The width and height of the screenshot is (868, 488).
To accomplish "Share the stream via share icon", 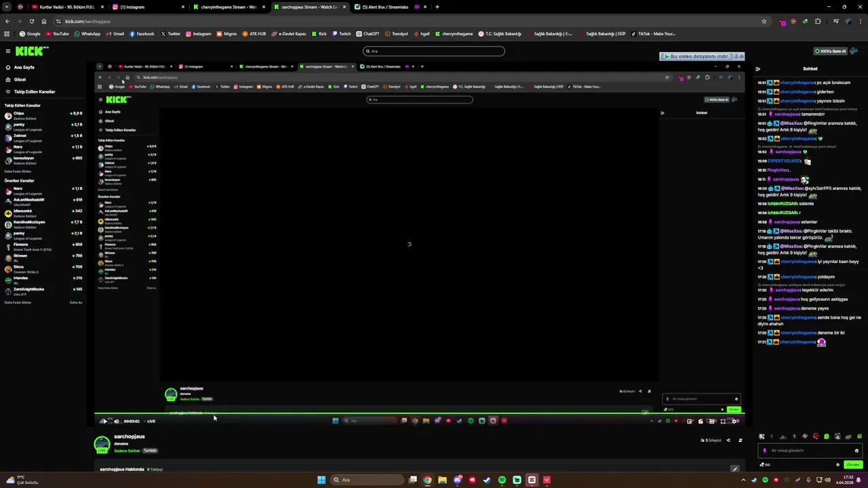I will [x=728, y=441].
